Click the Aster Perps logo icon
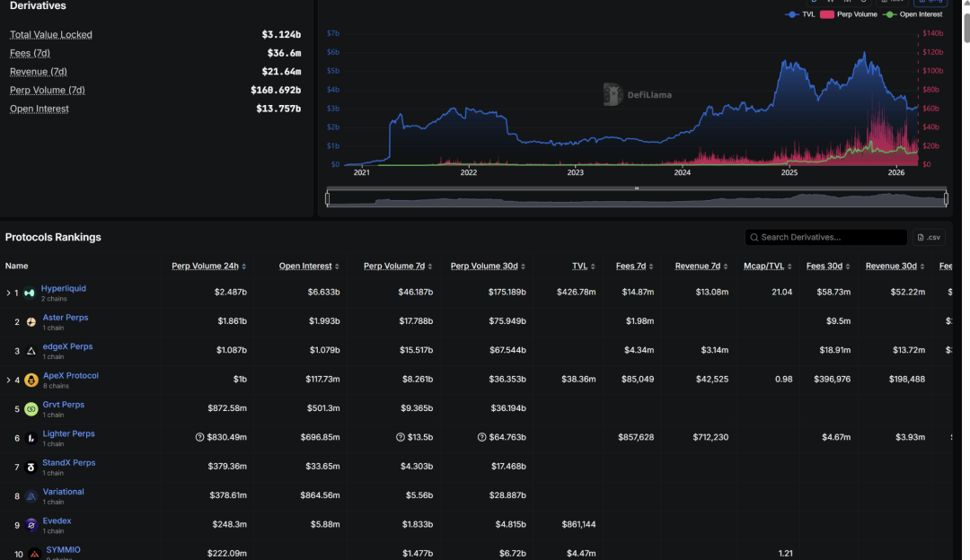This screenshot has width=970, height=560. [x=31, y=322]
